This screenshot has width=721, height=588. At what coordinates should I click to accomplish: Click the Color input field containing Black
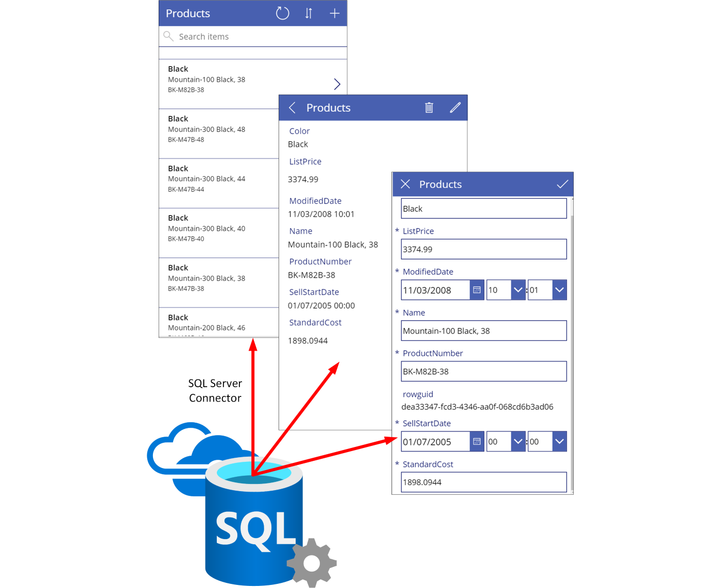click(484, 209)
